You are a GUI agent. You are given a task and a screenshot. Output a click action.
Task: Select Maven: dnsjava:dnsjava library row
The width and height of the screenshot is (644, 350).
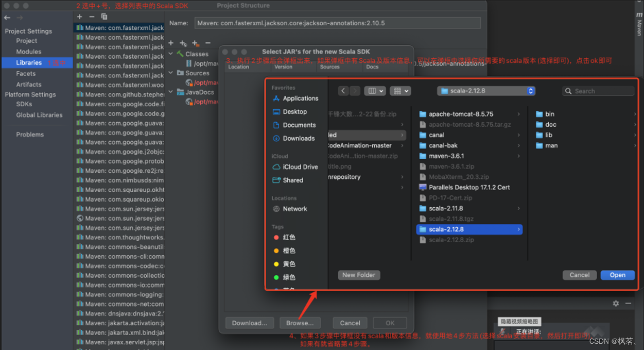coord(119,313)
